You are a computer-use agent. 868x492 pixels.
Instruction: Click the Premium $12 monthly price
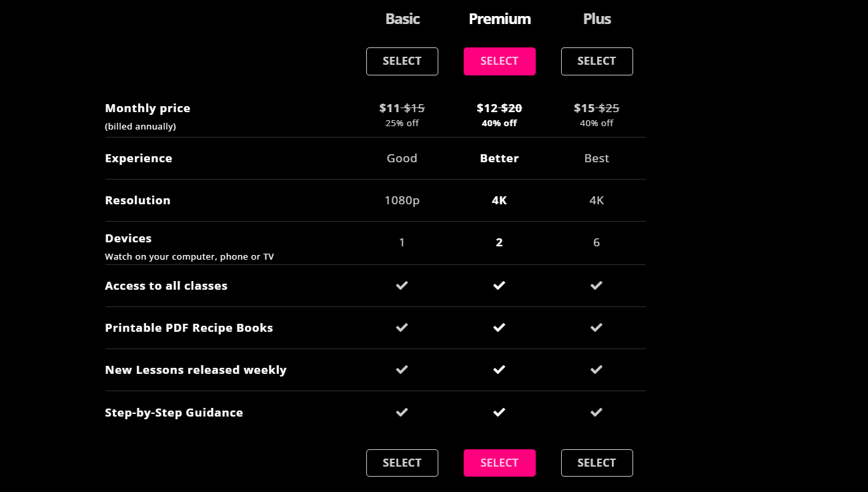[488, 108]
